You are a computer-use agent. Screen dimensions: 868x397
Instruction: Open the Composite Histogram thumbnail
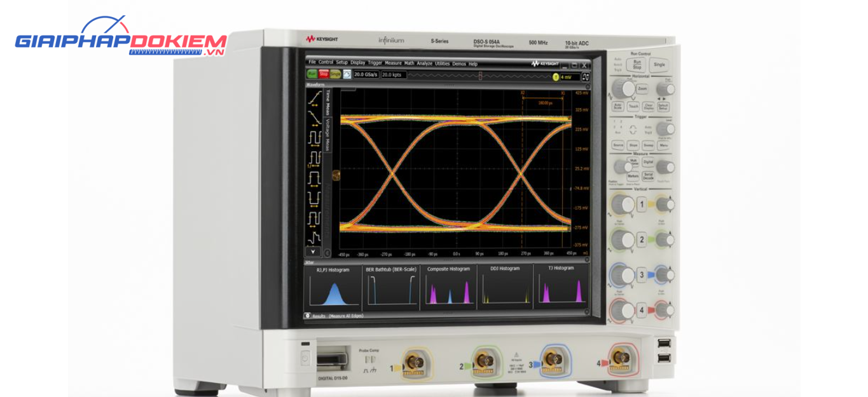(x=448, y=287)
